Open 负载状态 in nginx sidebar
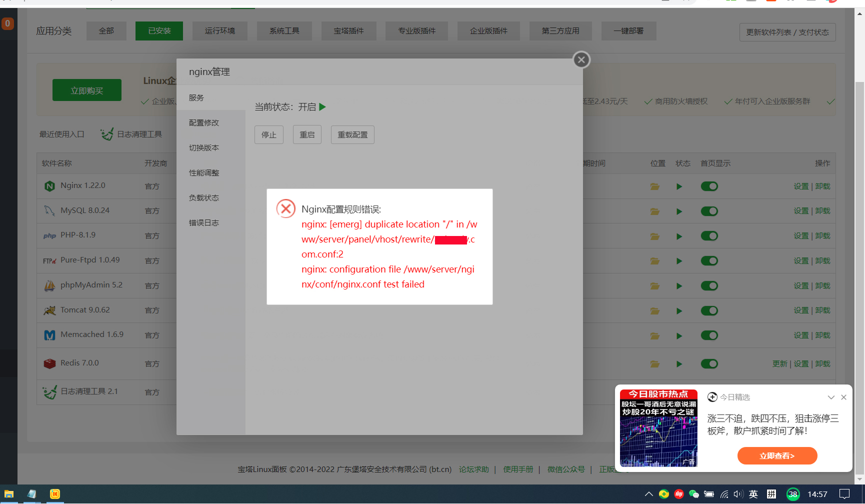865x504 pixels. (210, 198)
